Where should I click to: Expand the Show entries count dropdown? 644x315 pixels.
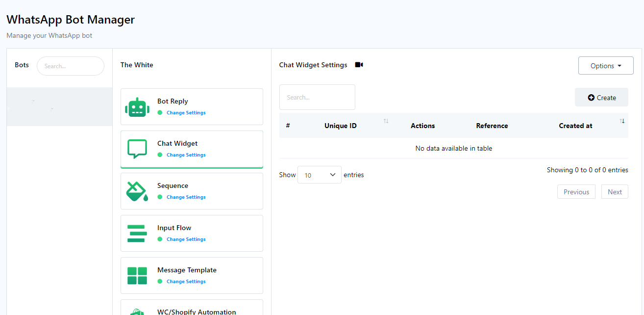coord(319,175)
